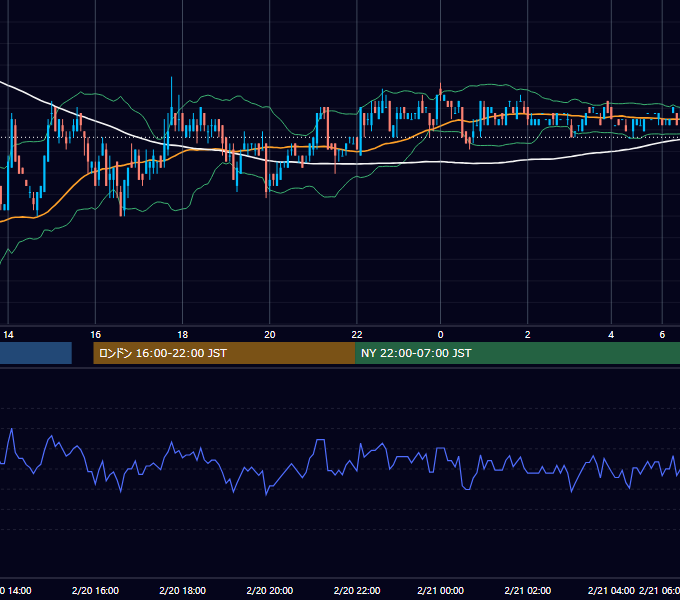Click the NY 22:00-07:00 JST session bar
680x600 pixels.
pyautogui.click(x=517, y=353)
